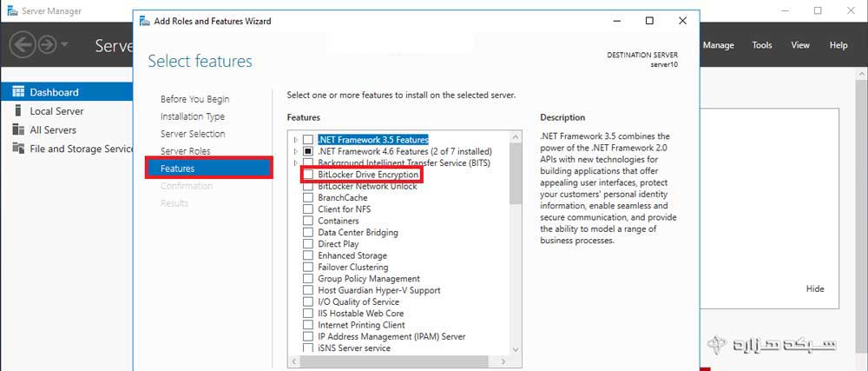Screen dimensions: 868x371
Task: Check the Client for NFS checkbox
Action: 308,209
